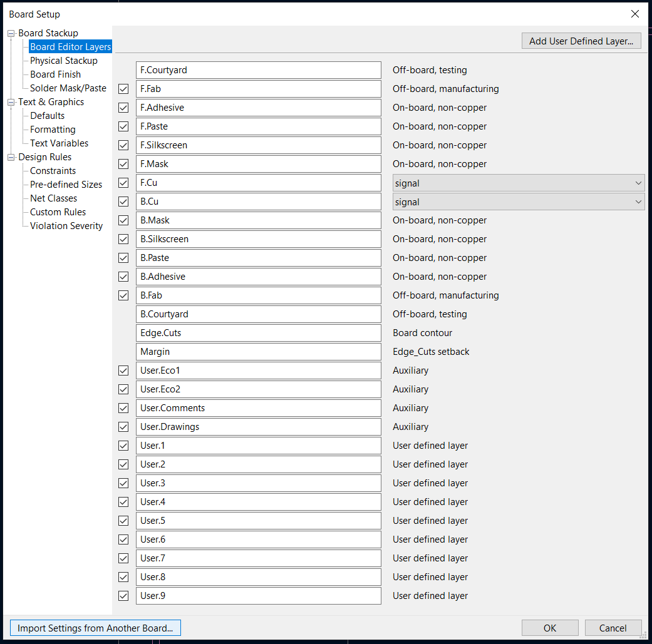Select the Text & Graphics tree label
The height and width of the screenshot is (644, 652).
tap(51, 102)
